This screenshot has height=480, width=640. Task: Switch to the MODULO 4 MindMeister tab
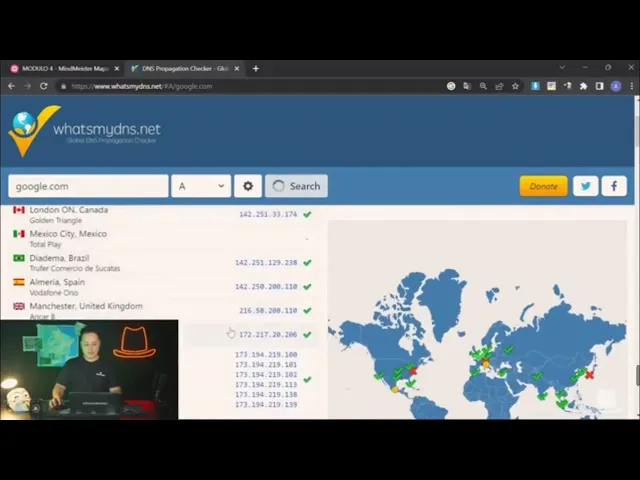(x=63, y=69)
